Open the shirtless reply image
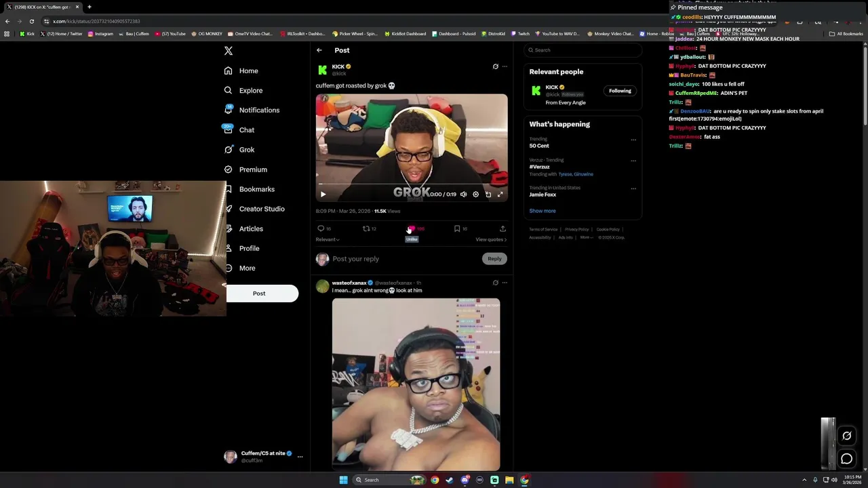868x488 pixels. pos(416,384)
